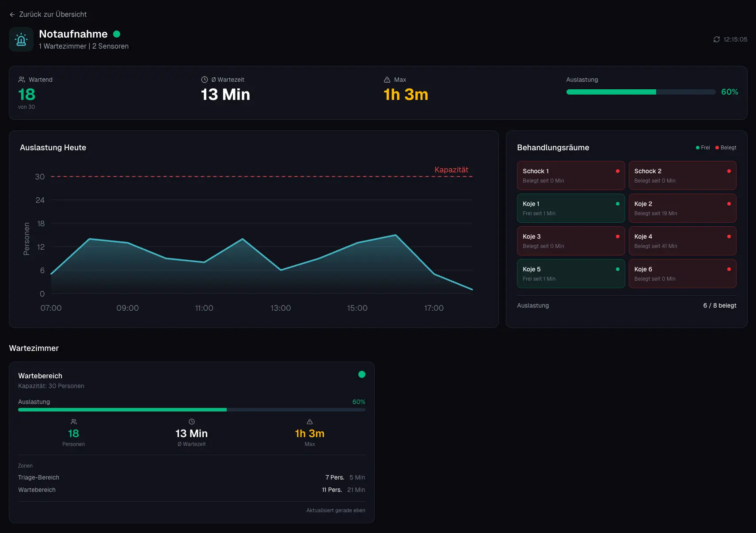This screenshot has width=756, height=533.
Task: Click the clock icon above 13 Min
Action: click(x=192, y=422)
